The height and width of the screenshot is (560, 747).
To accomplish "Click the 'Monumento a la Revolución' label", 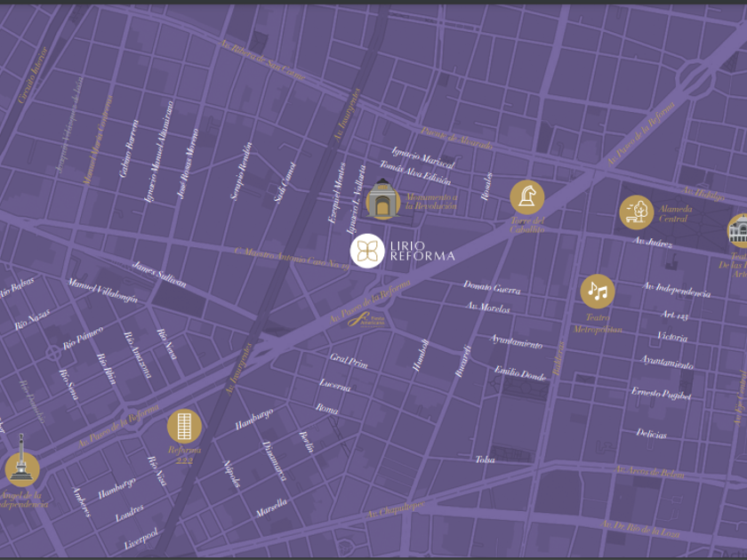I will 431,202.
